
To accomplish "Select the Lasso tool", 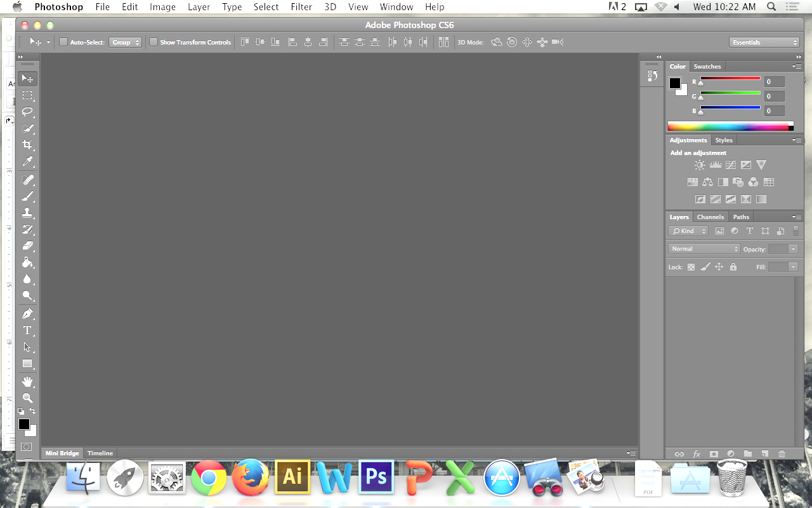I will pyautogui.click(x=27, y=112).
